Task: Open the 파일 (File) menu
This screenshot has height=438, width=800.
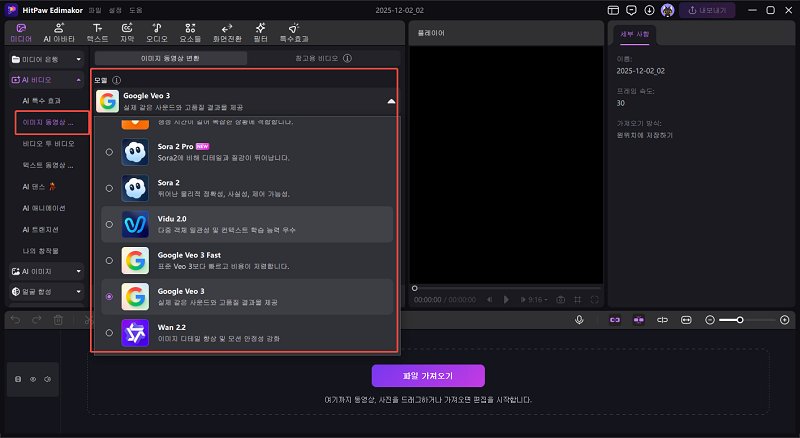Action: 95,10
